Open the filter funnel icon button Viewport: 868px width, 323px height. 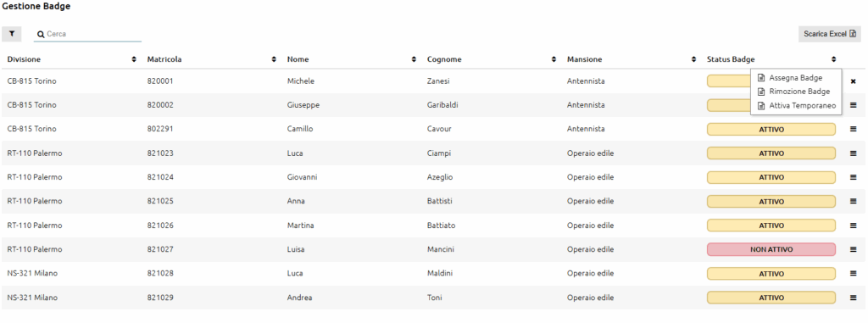coord(12,34)
